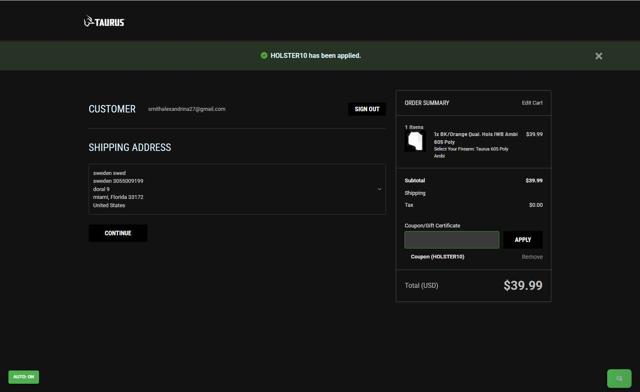The width and height of the screenshot is (640, 392).
Task: Focus the Coupon/Gift Certificate field
Action: coord(451,240)
